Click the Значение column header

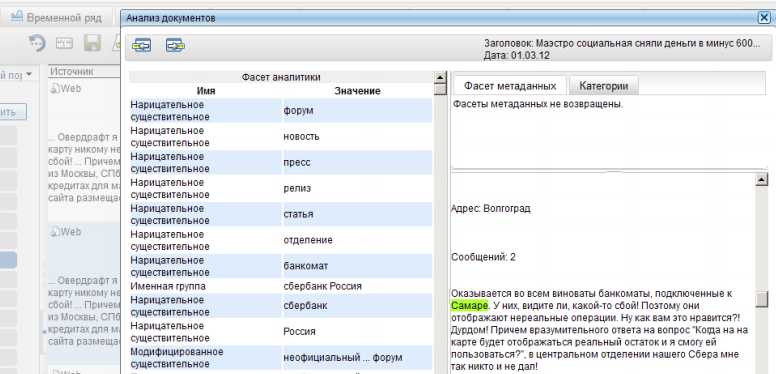tap(357, 91)
